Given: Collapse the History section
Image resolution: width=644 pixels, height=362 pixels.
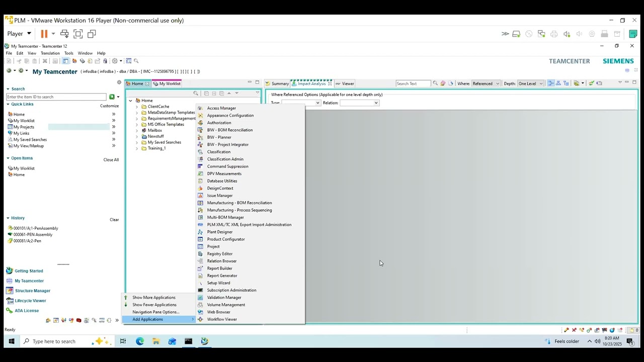Looking at the screenshot, I should 8,218.
